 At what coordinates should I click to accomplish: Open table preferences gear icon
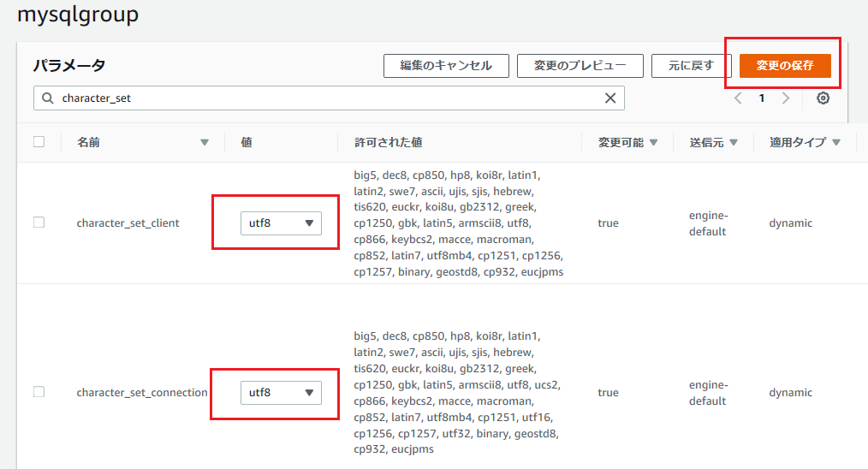tap(823, 98)
